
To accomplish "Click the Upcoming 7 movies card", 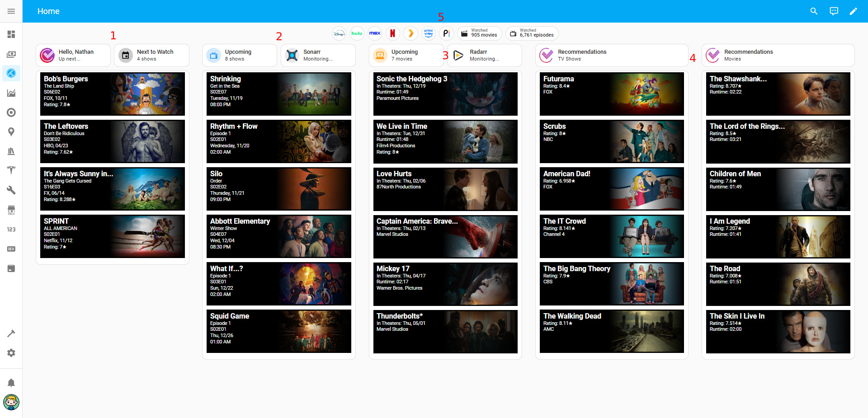I will pyautogui.click(x=406, y=55).
